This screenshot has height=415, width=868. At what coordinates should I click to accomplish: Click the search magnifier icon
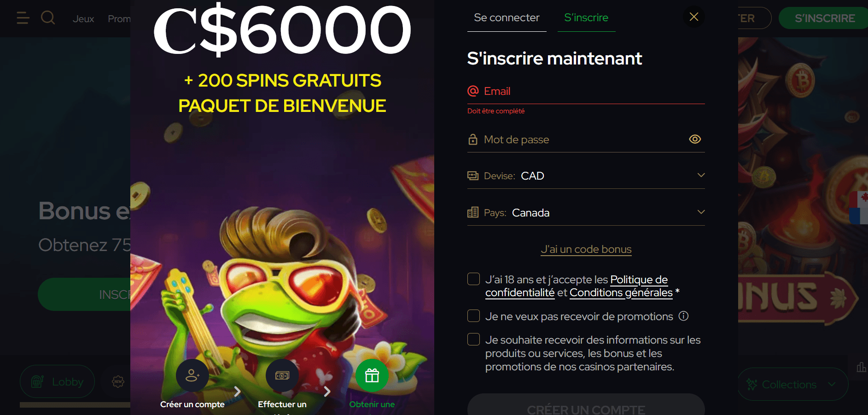[48, 18]
